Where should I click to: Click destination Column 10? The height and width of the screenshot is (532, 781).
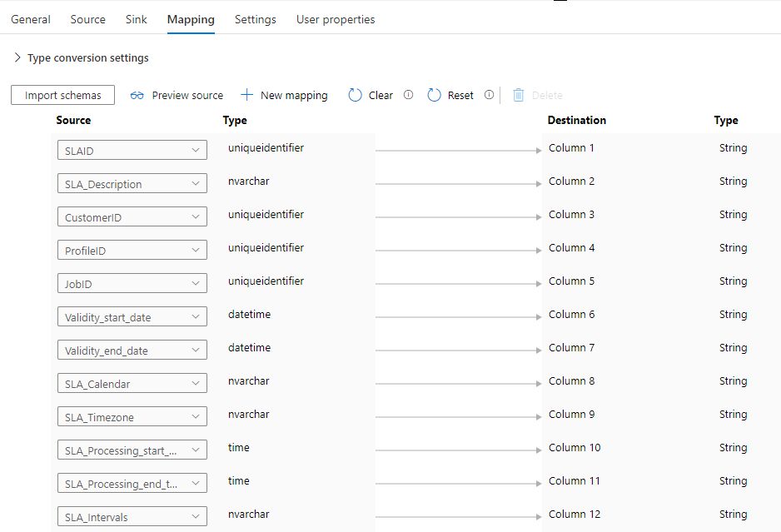[x=575, y=448]
